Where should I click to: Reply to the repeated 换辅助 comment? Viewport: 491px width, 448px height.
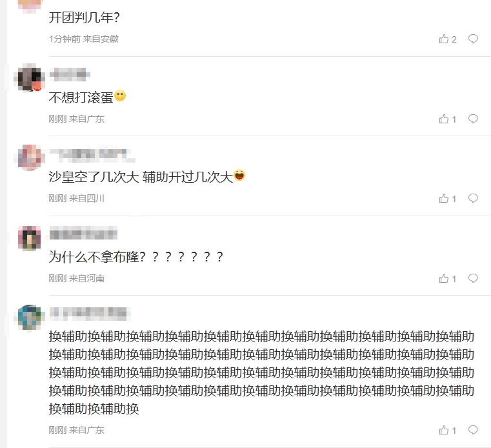click(473, 430)
